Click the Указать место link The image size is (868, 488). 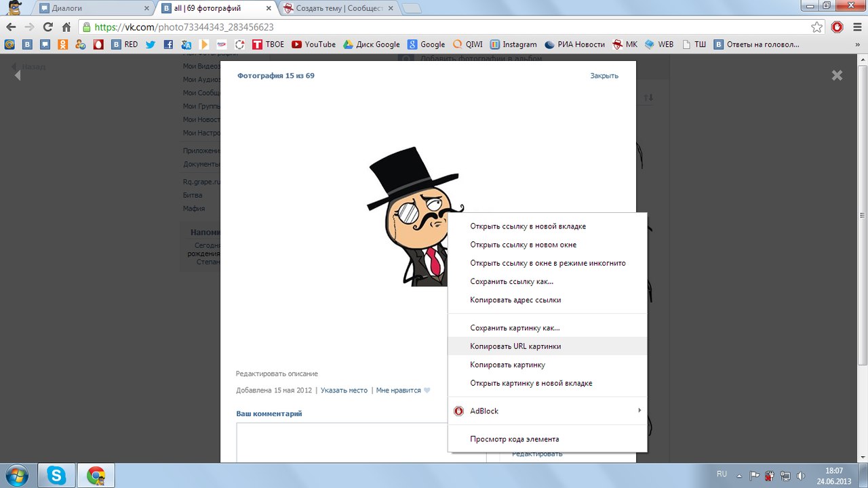(x=344, y=390)
